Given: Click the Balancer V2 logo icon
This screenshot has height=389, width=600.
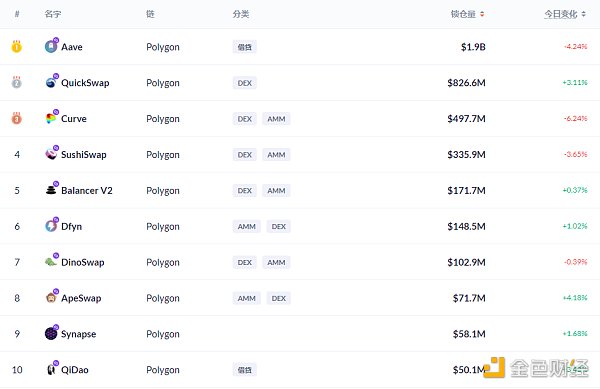Looking at the screenshot, I should pos(51,190).
